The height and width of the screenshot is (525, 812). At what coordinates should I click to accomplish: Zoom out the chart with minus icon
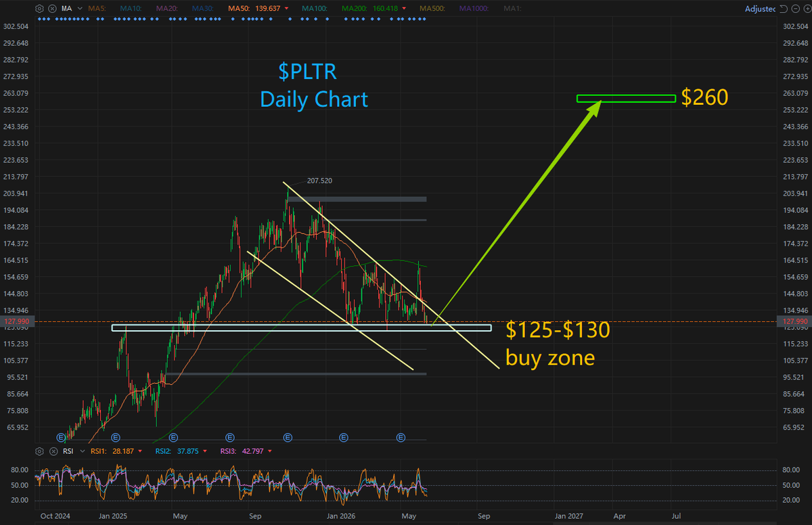796,9
